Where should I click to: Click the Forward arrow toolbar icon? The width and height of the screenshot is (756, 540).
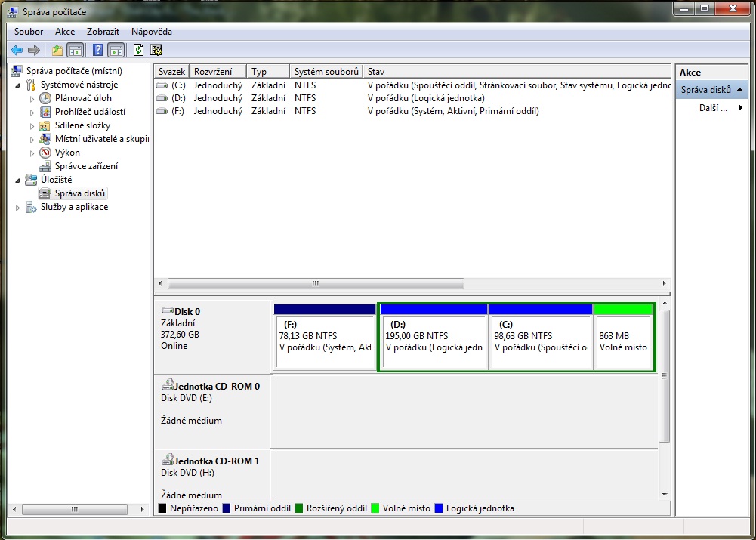tap(33, 50)
